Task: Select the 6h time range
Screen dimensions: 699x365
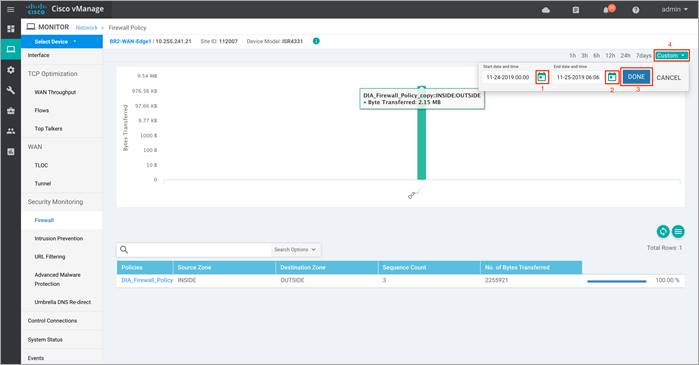Action: pyautogui.click(x=596, y=56)
